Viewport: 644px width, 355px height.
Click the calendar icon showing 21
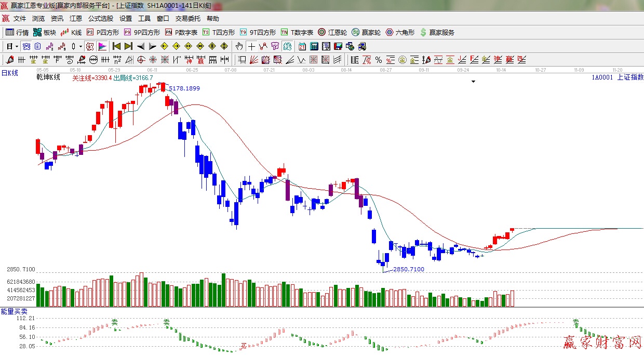302,46
